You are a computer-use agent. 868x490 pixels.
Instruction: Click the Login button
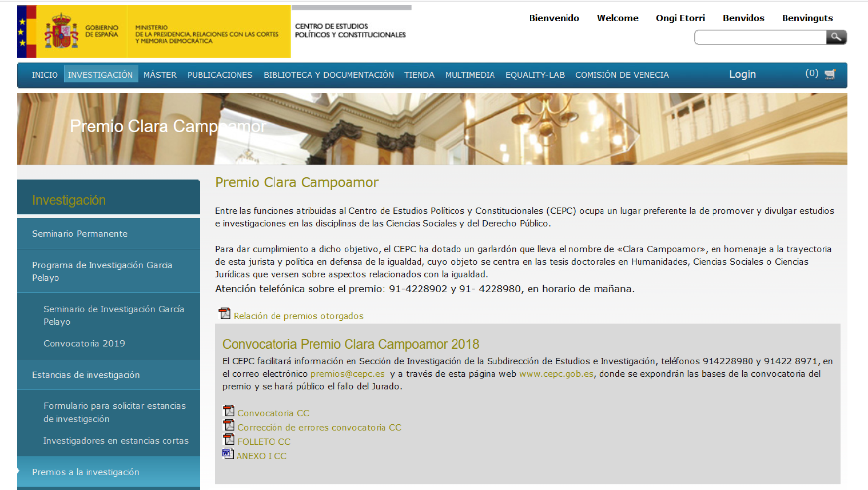tap(742, 74)
